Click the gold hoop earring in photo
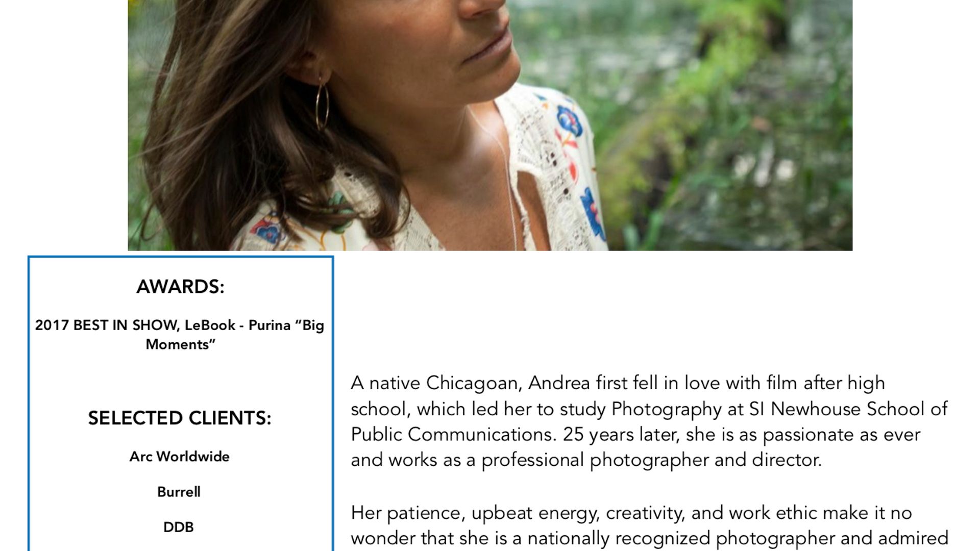The height and width of the screenshot is (551, 980). click(x=322, y=106)
